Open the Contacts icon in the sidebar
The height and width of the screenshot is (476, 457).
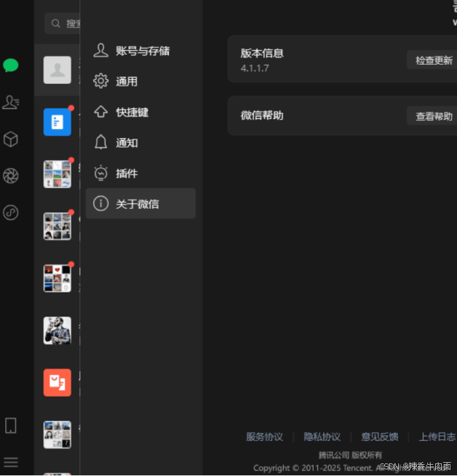pyautogui.click(x=11, y=102)
